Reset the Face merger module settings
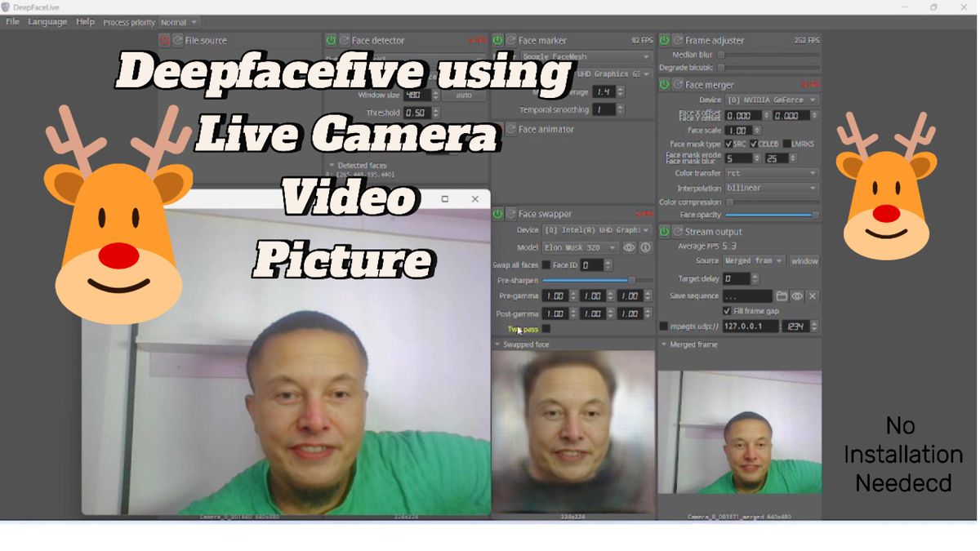Image resolution: width=980 pixels, height=551 pixels. 678,85
